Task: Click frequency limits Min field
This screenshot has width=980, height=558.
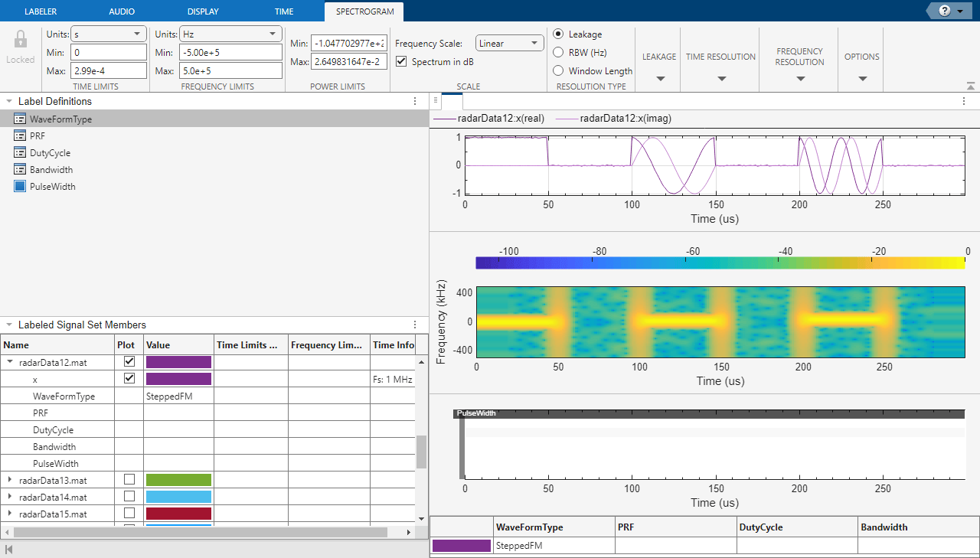Action: click(x=230, y=52)
